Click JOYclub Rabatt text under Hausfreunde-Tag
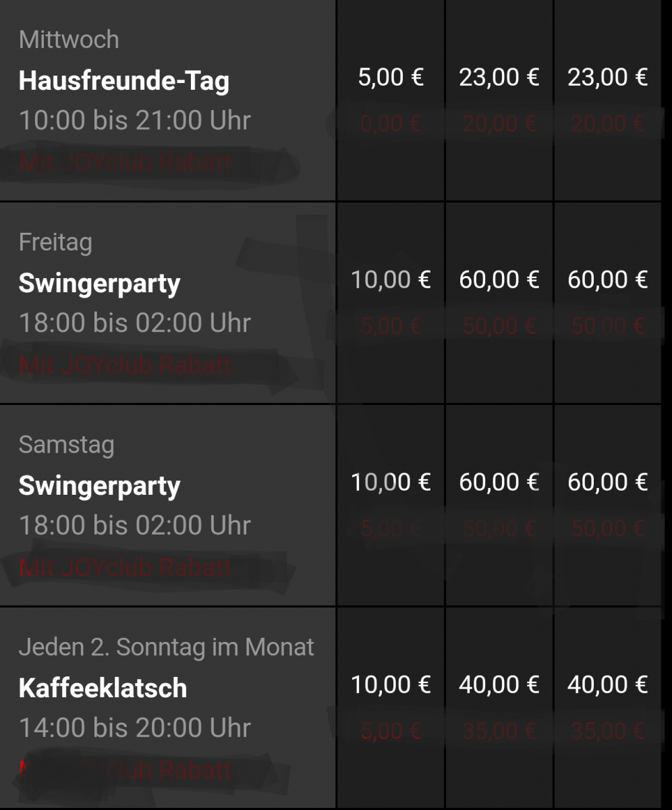 (125, 163)
